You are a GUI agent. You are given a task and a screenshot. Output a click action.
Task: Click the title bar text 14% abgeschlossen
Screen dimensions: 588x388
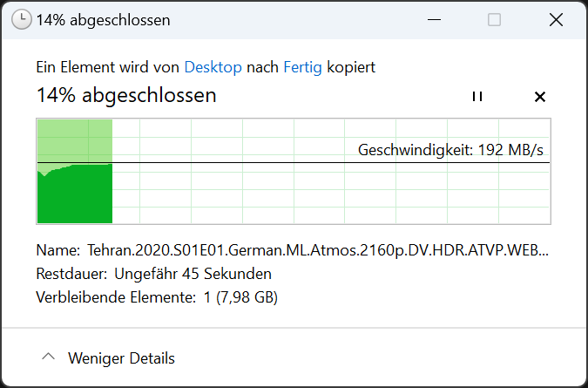click(103, 20)
